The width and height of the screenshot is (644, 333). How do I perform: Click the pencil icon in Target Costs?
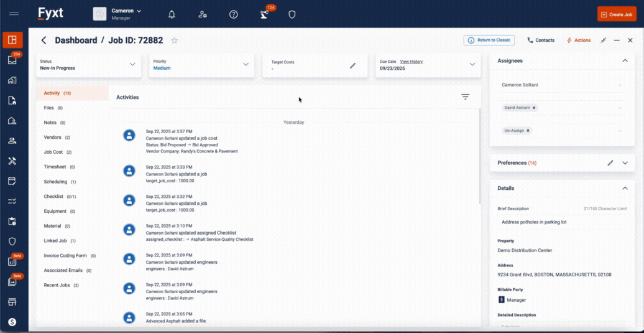click(x=352, y=65)
